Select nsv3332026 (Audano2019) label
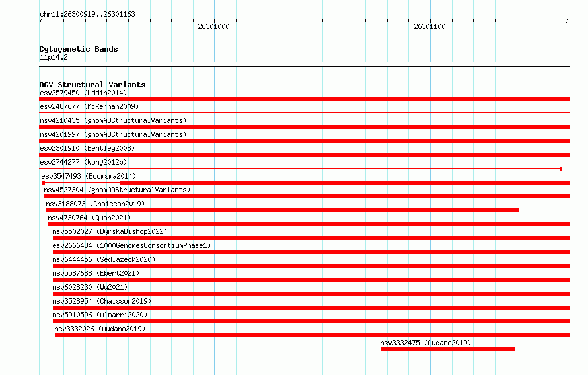 coord(100,329)
